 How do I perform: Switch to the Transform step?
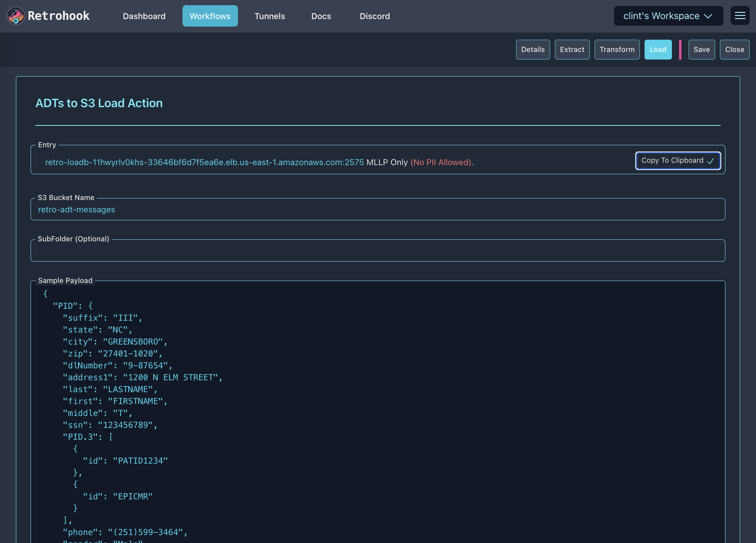(x=617, y=50)
